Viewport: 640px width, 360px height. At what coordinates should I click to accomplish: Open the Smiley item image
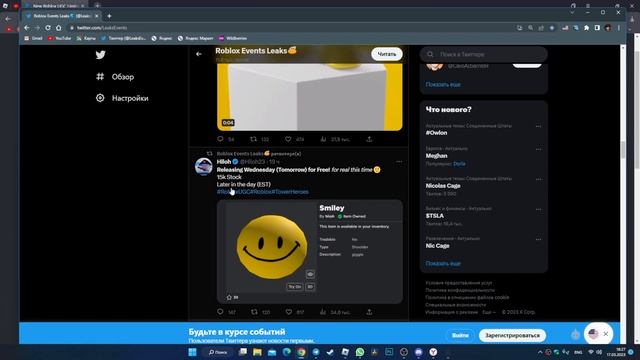pyautogui.click(x=271, y=247)
